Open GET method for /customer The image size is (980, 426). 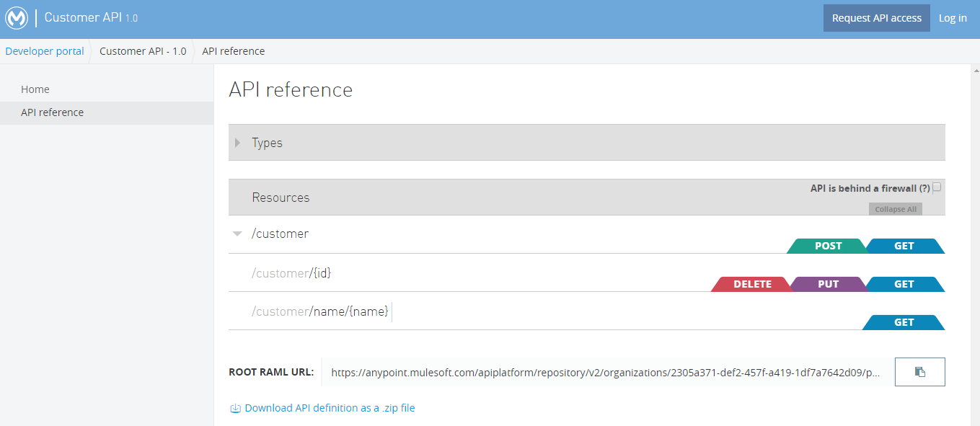coord(904,246)
